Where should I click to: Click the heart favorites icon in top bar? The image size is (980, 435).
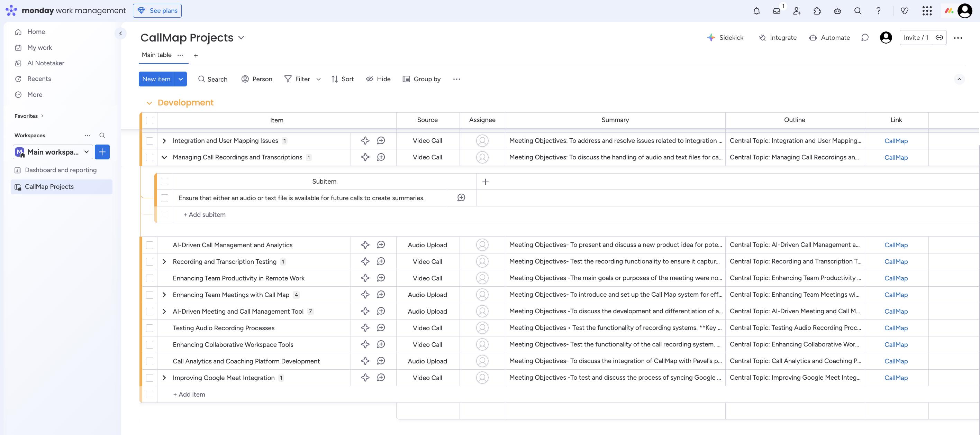(x=904, y=11)
